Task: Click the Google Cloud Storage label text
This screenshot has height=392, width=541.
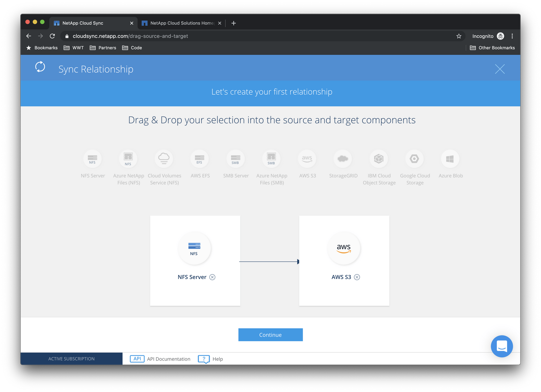Action: (415, 179)
